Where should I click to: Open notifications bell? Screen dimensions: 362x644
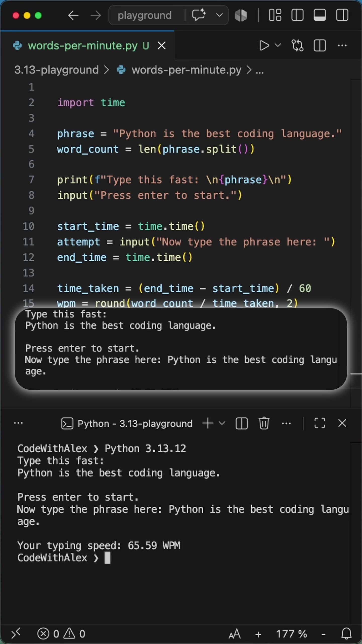point(346,634)
